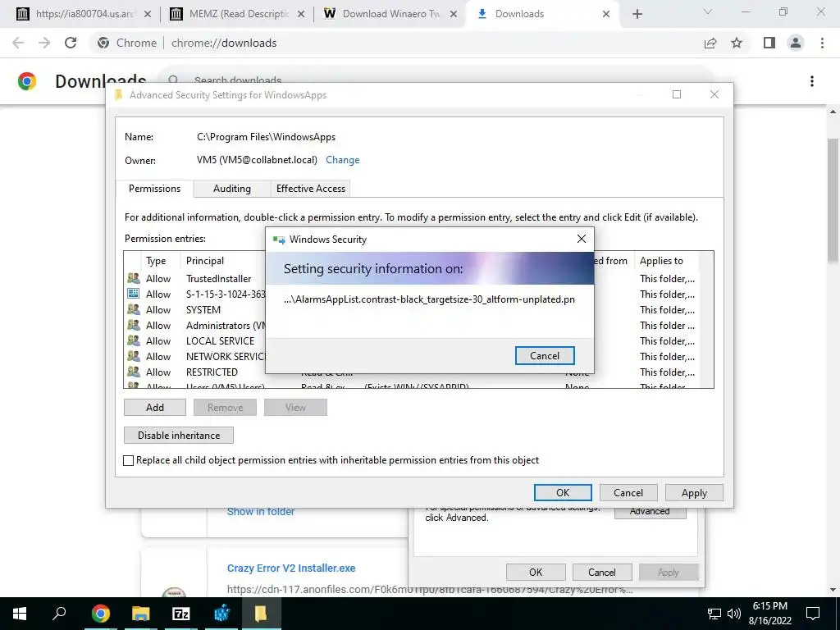
Task: Maximize the Advanced Security Settings window
Action: click(x=677, y=94)
